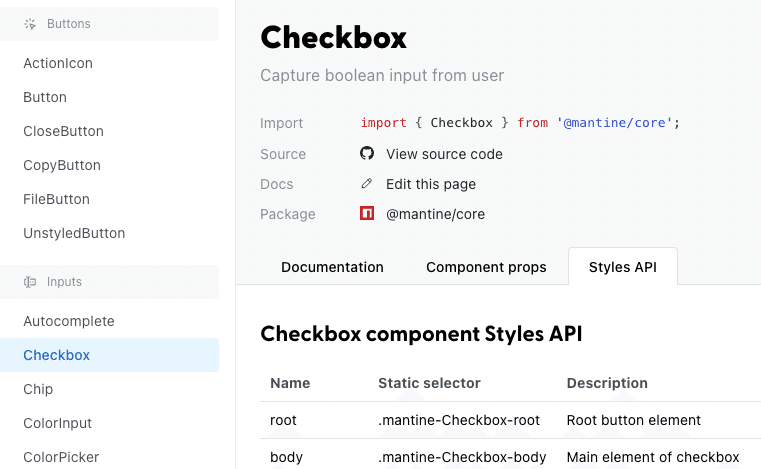Click the .mantine-Checkbox-root selector cell
The image size is (761, 469).
(459, 420)
